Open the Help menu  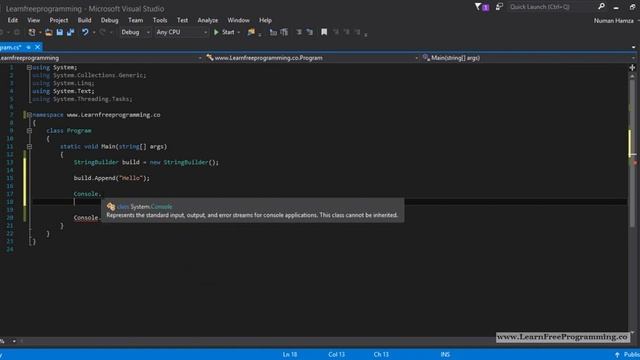point(265,20)
